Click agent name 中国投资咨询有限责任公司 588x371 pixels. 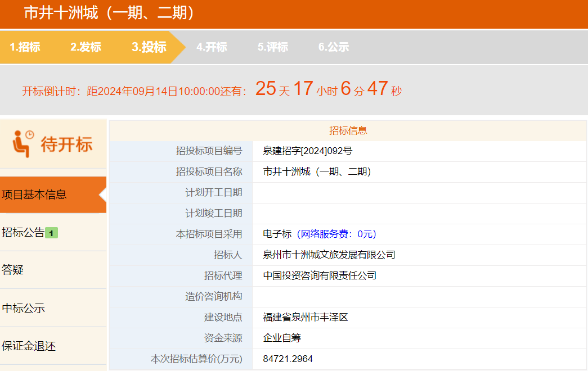(x=320, y=275)
